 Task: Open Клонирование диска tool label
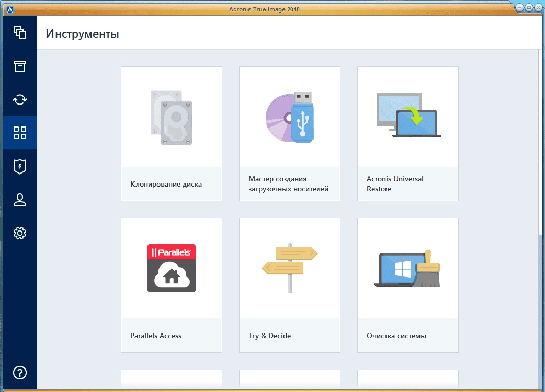click(166, 185)
